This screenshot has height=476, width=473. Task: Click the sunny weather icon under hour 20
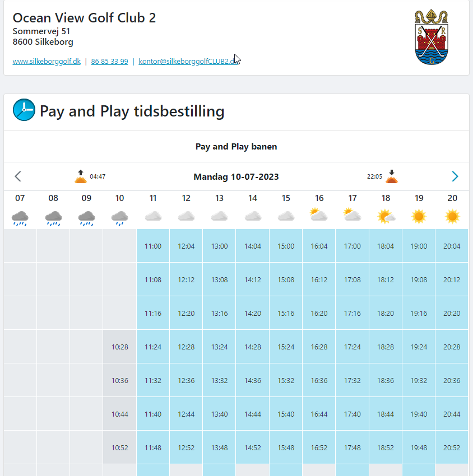(452, 216)
